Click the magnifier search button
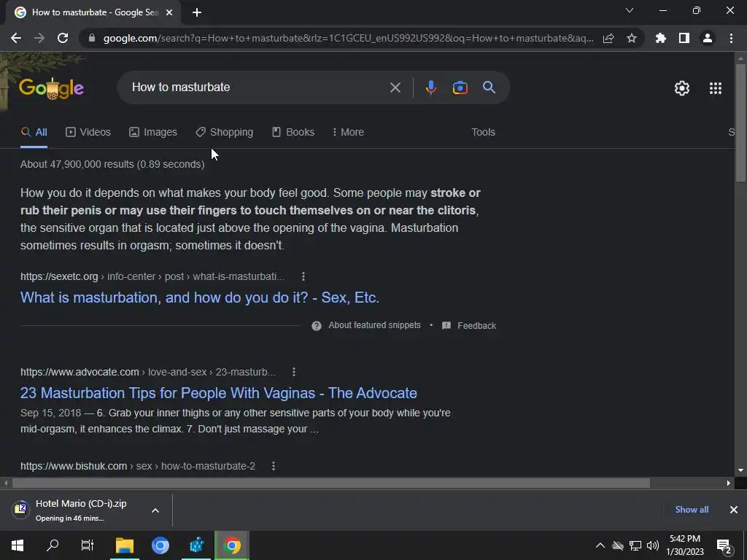The height and width of the screenshot is (560, 747). tap(489, 87)
